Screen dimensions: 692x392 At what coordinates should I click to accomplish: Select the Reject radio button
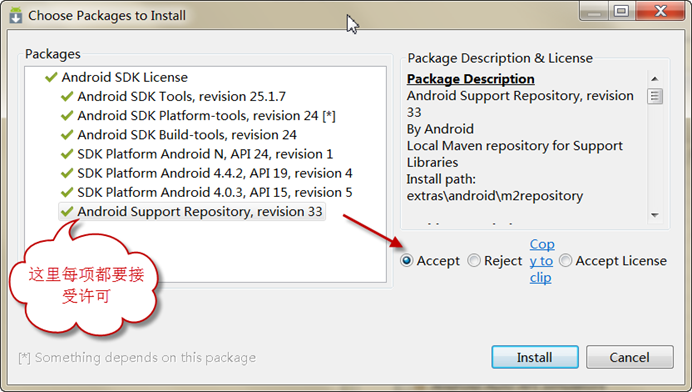[474, 260]
